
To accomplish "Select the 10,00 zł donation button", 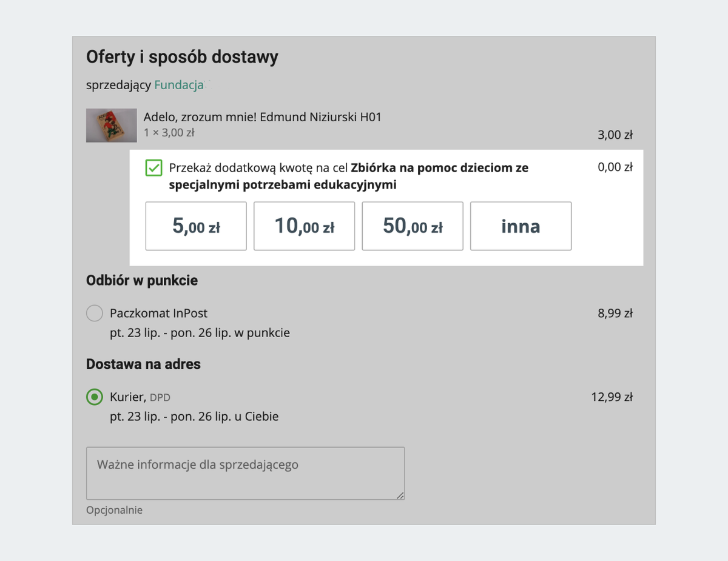I will tap(304, 226).
